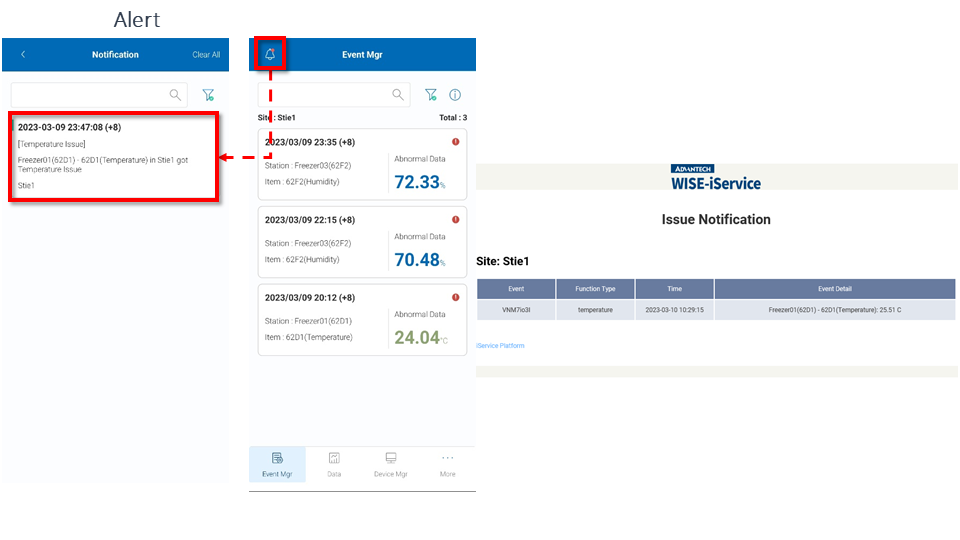Click the search magnifier in Notification panel
The image size is (960, 540).
(x=175, y=95)
